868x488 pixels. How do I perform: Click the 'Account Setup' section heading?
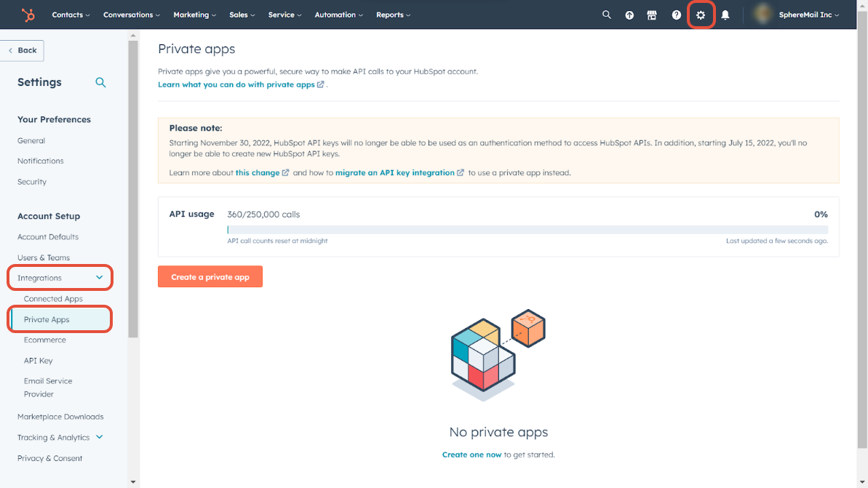tap(49, 216)
